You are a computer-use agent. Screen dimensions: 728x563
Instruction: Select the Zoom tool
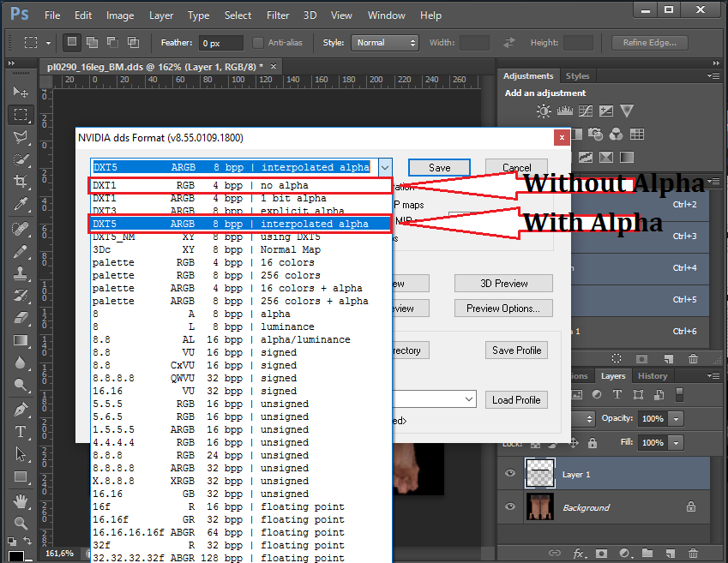pyautogui.click(x=21, y=523)
